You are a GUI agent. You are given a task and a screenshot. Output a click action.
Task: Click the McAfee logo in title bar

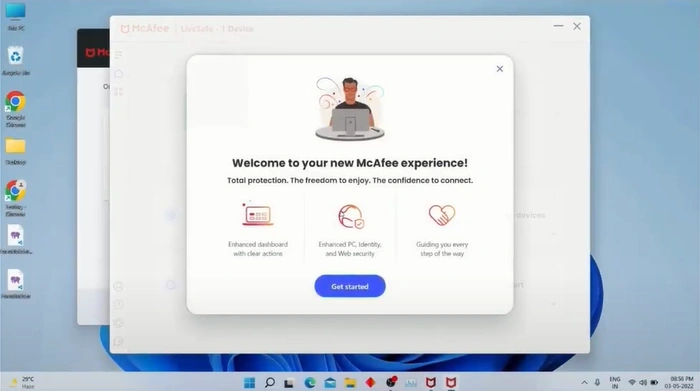pos(145,29)
